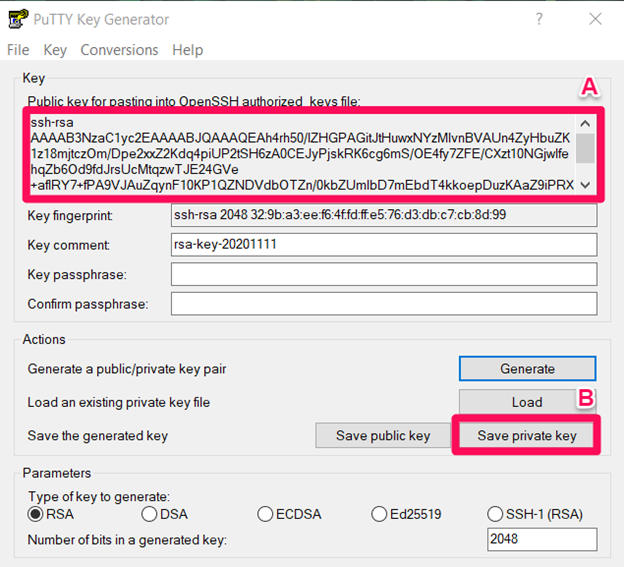Choose Ed25519 as key type

coord(379,514)
